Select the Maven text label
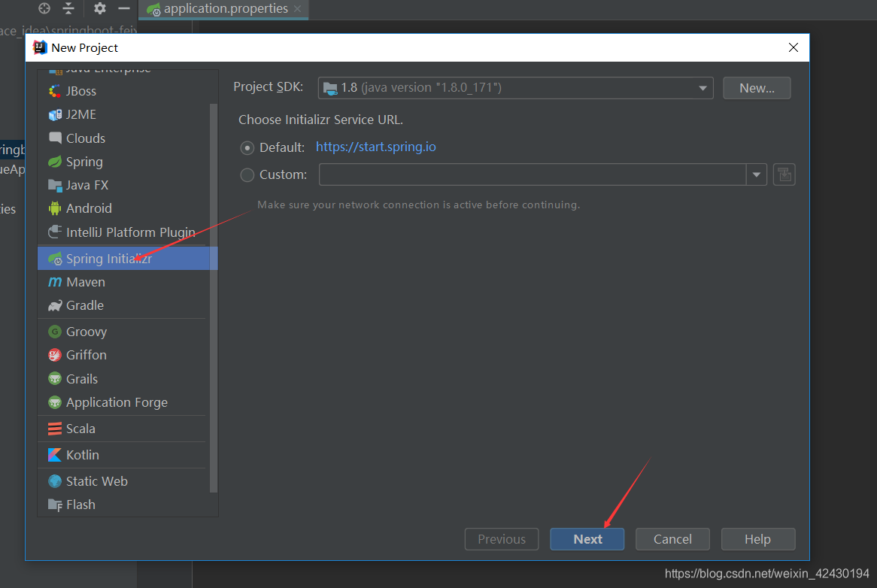 coord(86,282)
